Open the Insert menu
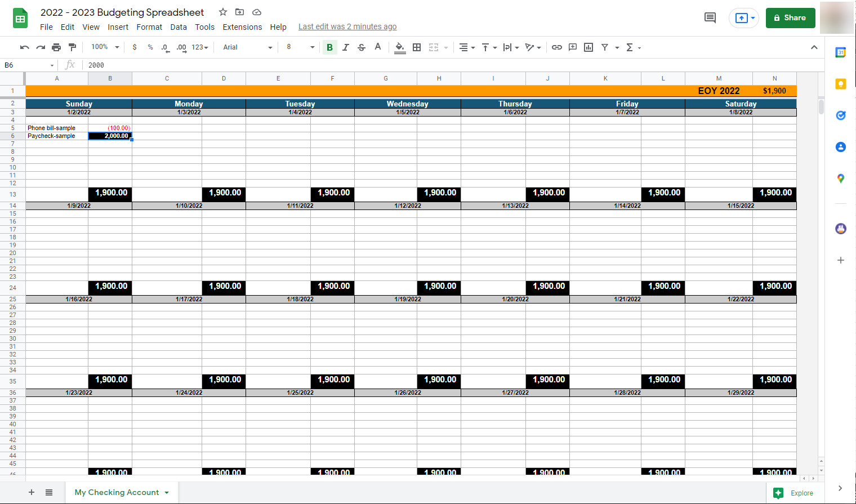The height and width of the screenshot is (504, 856). (x=118, y=27)
